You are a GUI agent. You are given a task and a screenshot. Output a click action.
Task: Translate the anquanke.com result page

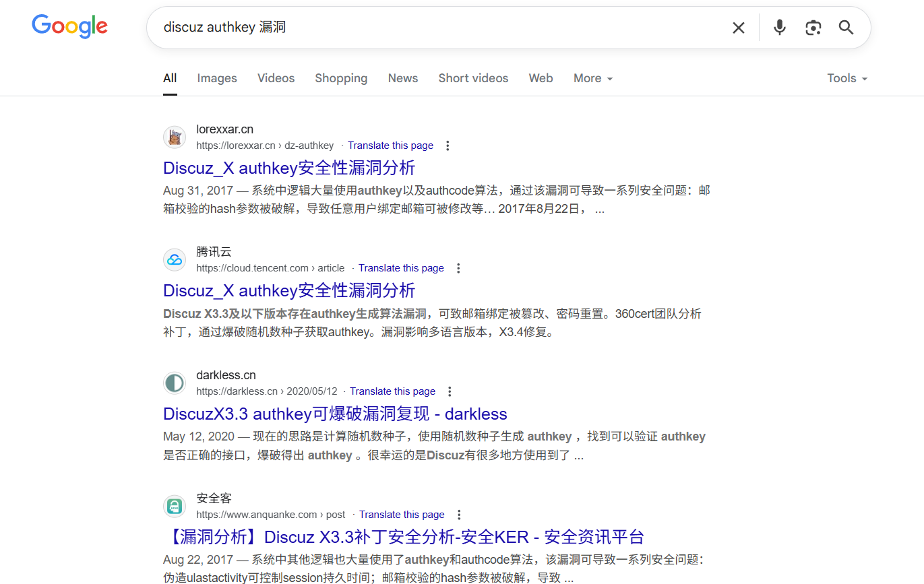pos(402,515)
